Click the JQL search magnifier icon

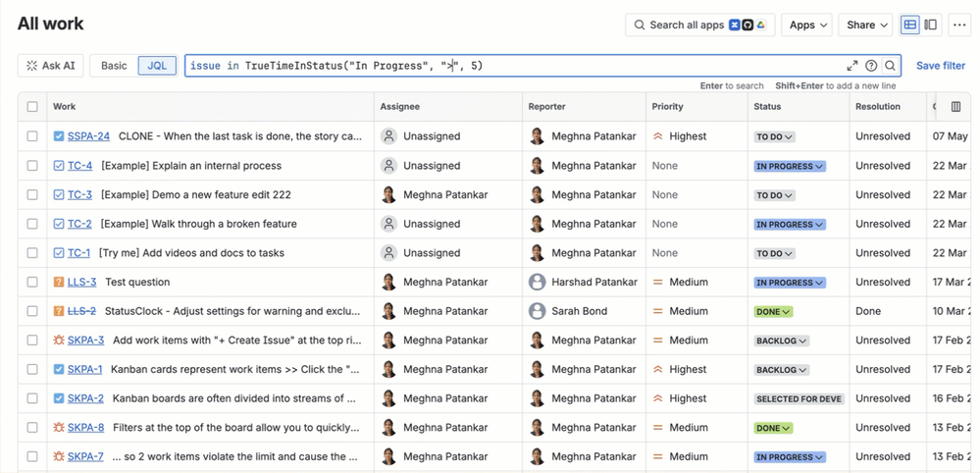click(x=890, y=66)
